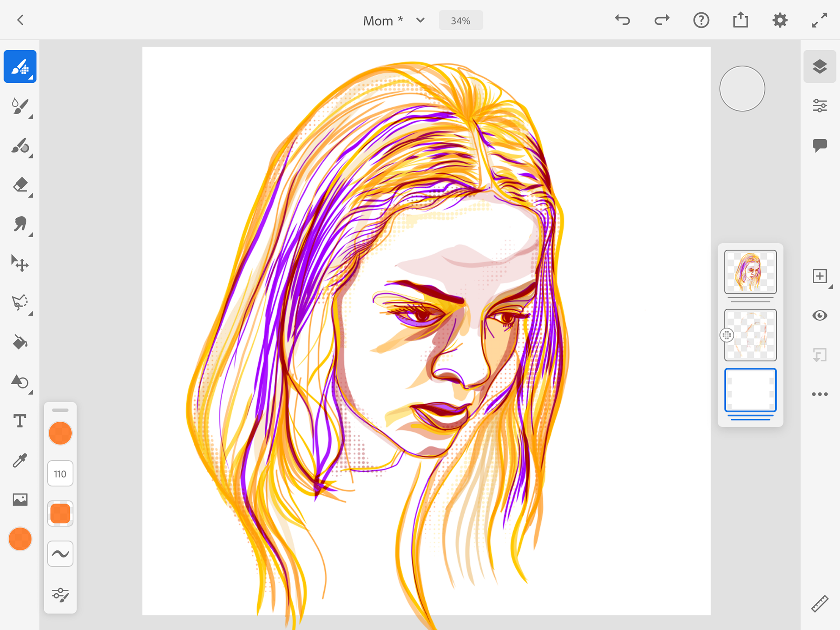840x630 pixels.
Task: Select the eyedropper tool
Action: tap(20, 460)
